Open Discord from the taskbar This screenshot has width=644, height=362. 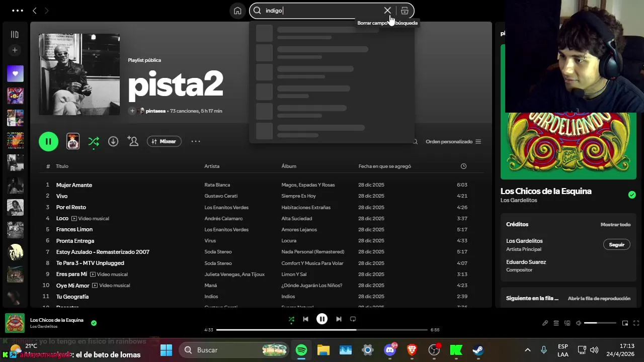(390, 350)
